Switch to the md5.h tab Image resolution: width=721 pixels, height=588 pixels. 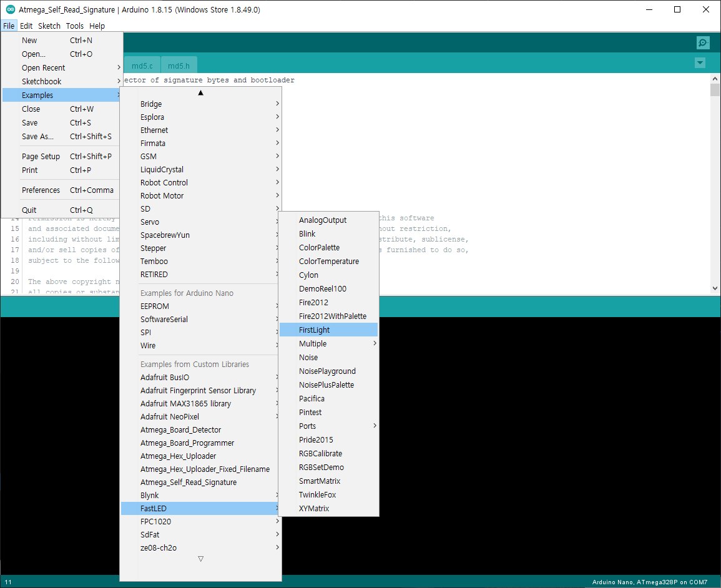tap(179, 66)
